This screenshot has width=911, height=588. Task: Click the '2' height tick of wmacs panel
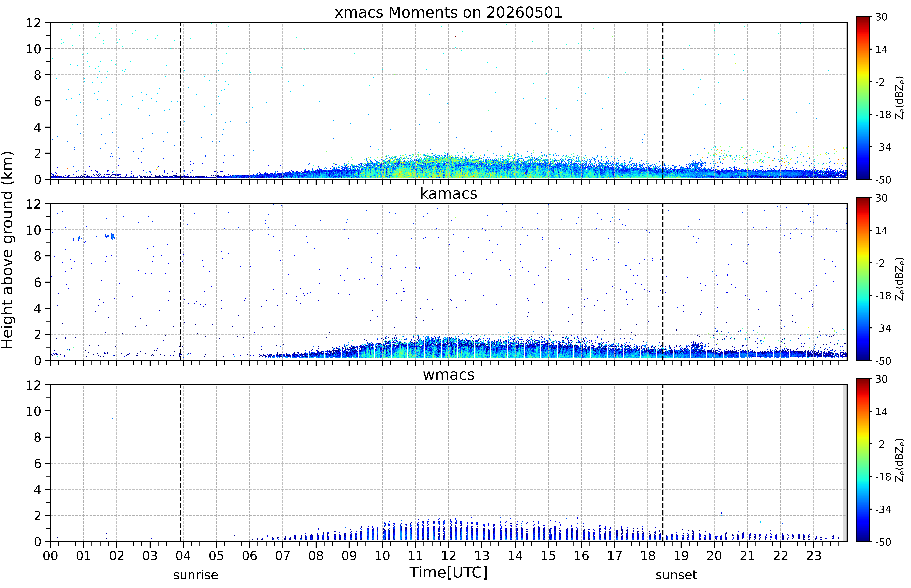click(37, 515)
